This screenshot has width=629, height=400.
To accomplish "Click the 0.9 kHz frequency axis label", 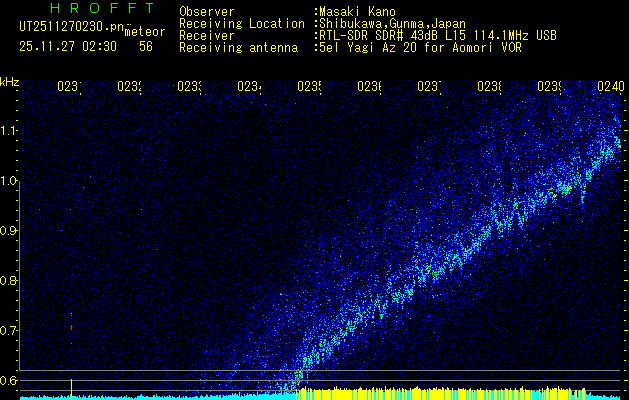I will tap(8, 231).
